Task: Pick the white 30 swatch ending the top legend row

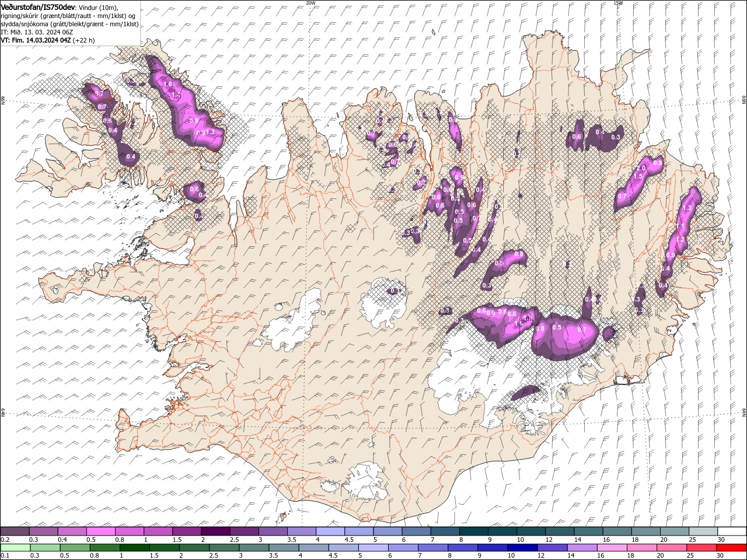Action: 732,531
